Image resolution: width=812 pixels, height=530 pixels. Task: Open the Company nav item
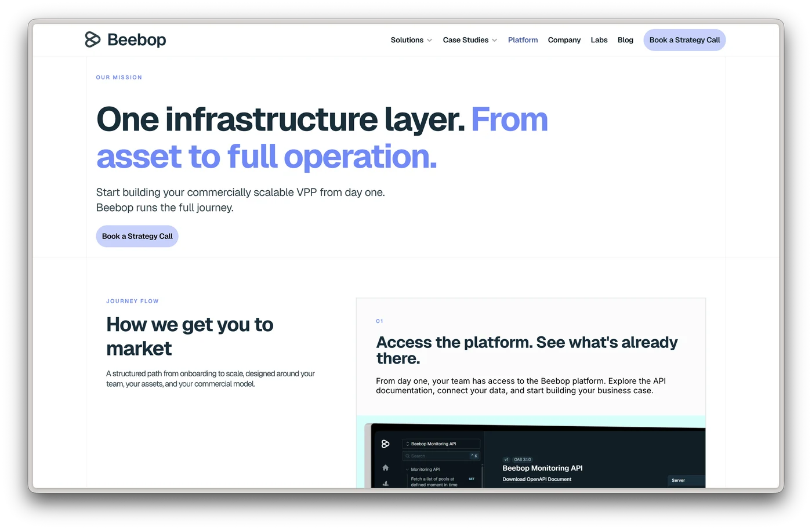click(x=564, y=40)
